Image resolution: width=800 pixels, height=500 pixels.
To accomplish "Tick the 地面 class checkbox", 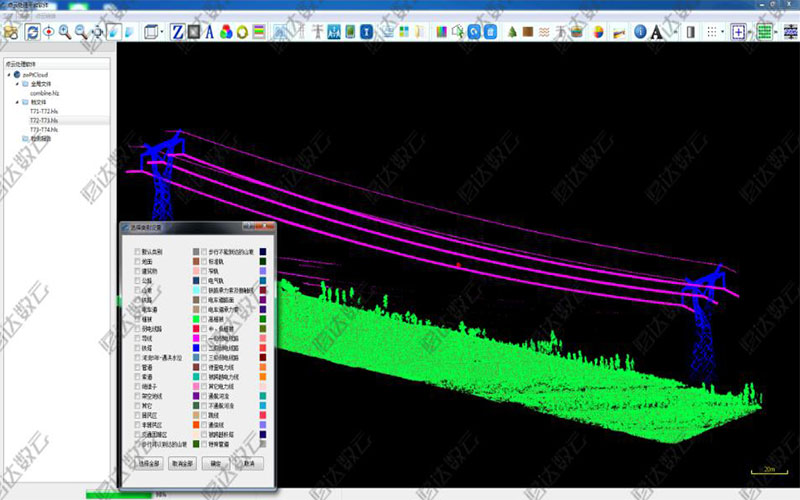I will pyautogui.click(x=137, y=261).
